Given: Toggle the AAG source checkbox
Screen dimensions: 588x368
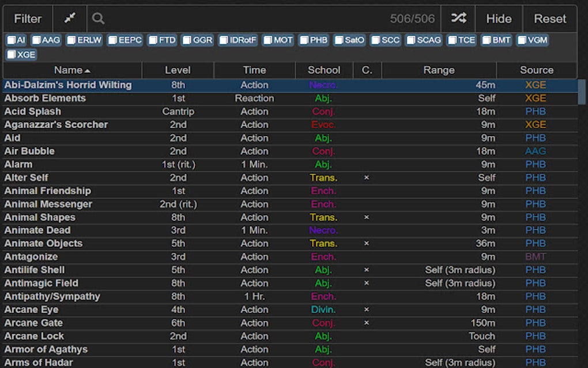Looking at the screenshot, I should coord(36,40).
